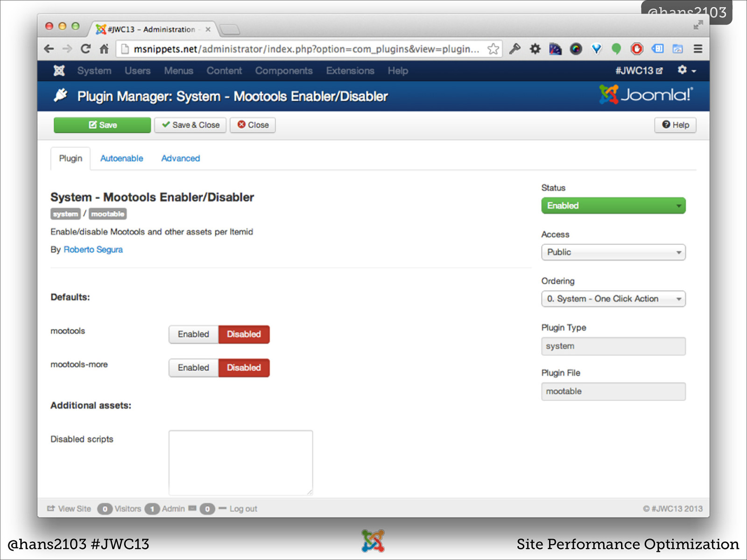Close the #JWC13 Administration browser tab
The image size is (747, 560).
208,29
